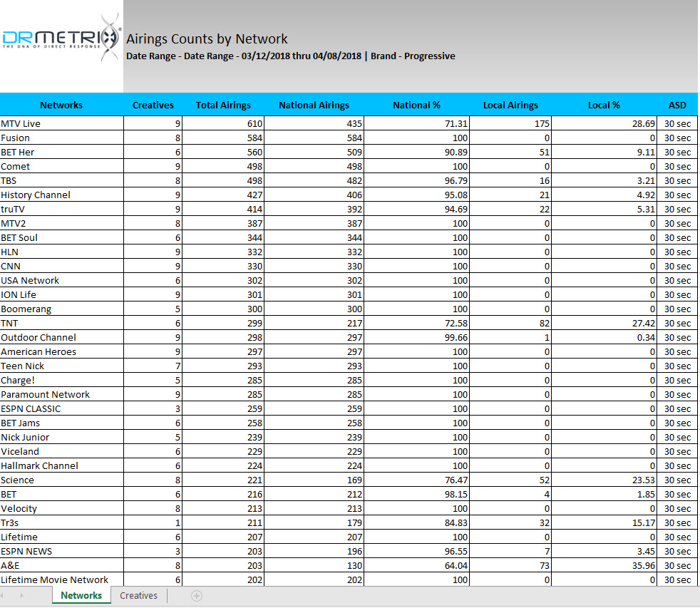Click the local airings value 175

tap(510, 123)
